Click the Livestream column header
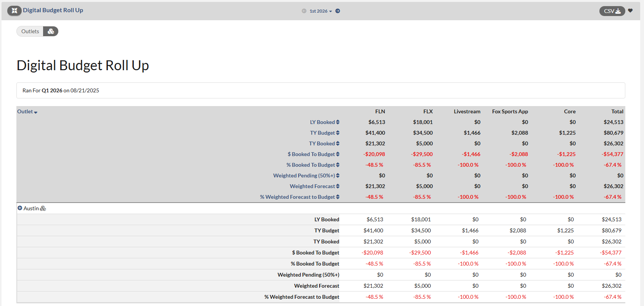 (467, 111)
